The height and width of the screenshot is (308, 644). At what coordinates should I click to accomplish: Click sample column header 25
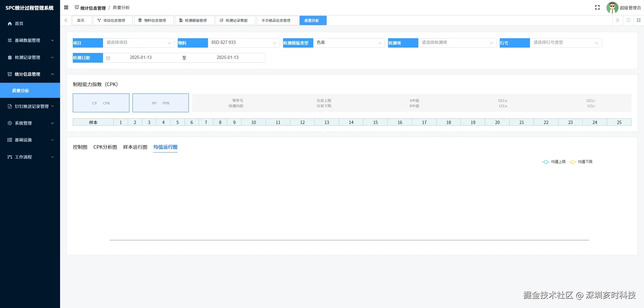(619, 122)
